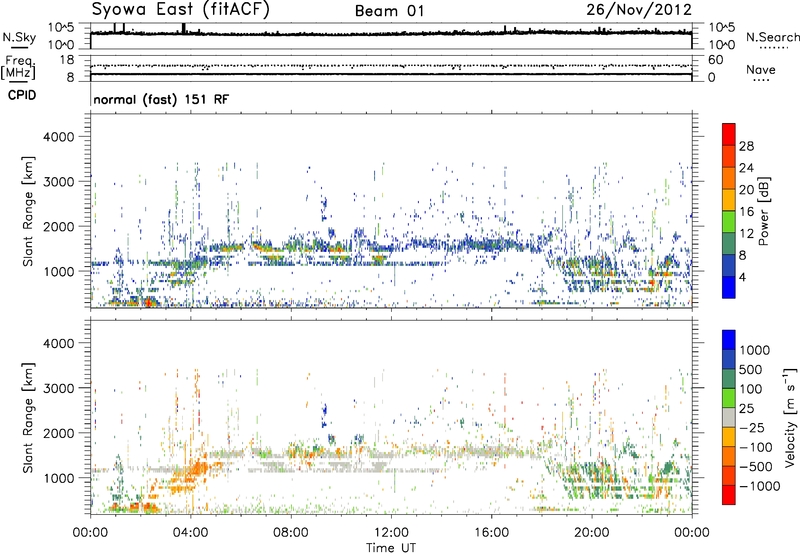Screen dimensions: 800x554
Task: Click the '24' power colorbar value
Action: point(746,168)
